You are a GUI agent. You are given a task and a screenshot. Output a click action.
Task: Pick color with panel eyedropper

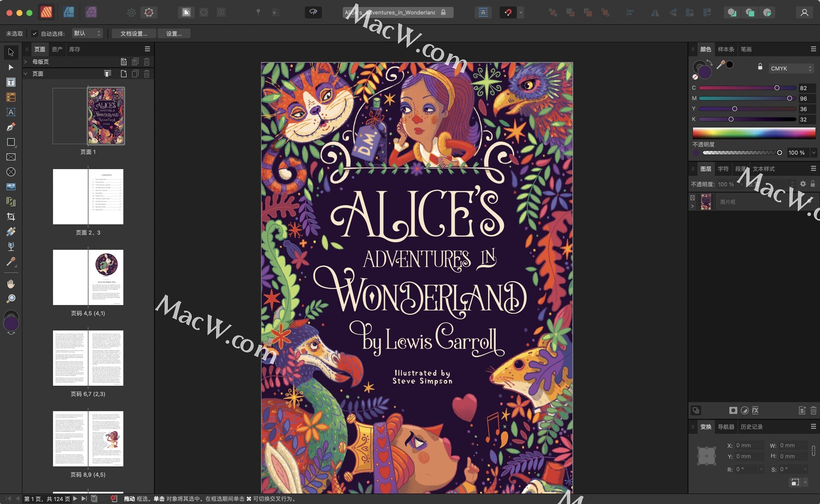click(721, 65)
